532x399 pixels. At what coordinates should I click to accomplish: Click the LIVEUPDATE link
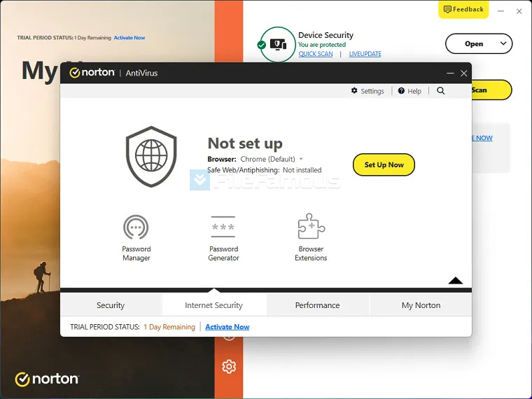coord(365,54)
